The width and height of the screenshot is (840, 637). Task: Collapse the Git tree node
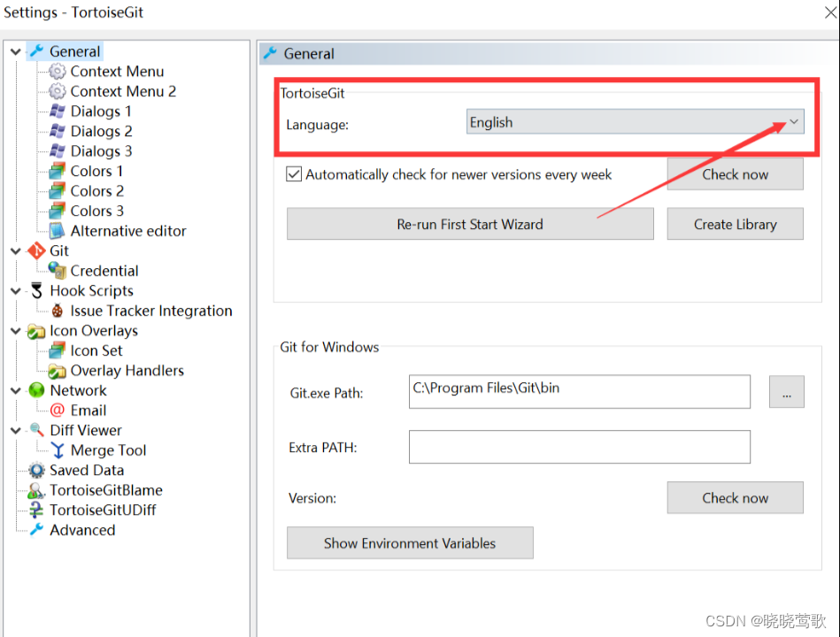pyautogui.click(x=16, y=251)
